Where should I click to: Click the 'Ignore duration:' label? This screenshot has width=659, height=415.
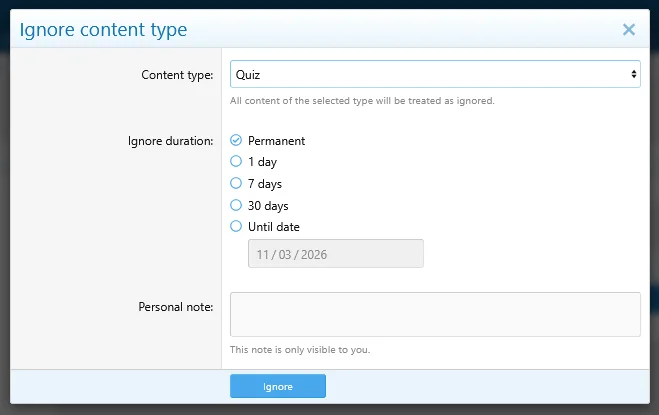[170, 141]
